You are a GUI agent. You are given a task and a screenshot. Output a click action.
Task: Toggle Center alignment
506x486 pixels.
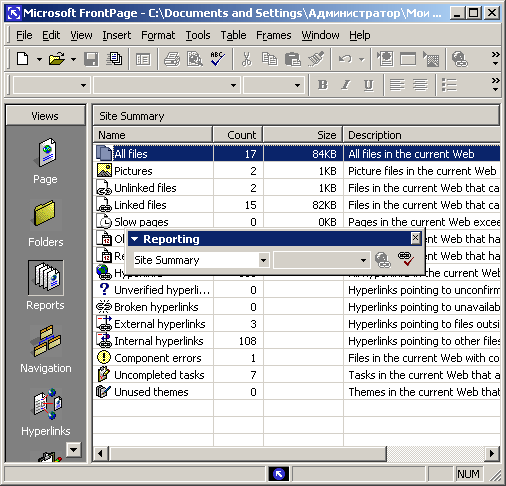(420, 85)
